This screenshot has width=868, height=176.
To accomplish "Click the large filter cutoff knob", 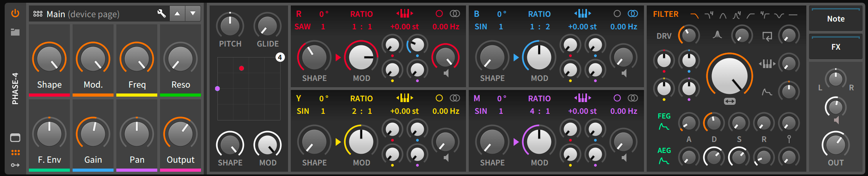I will [x=729, y=76].
